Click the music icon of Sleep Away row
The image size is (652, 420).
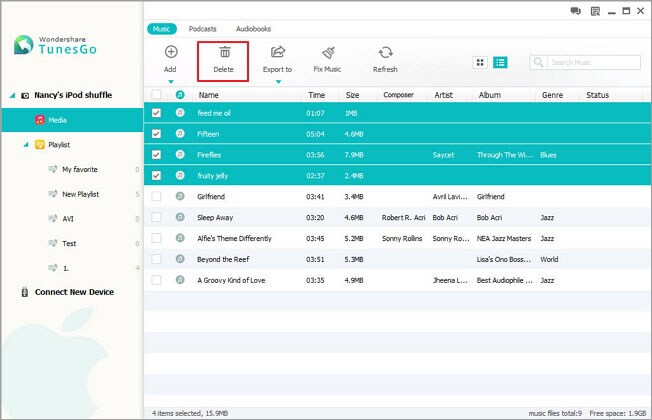click(180, 217)
